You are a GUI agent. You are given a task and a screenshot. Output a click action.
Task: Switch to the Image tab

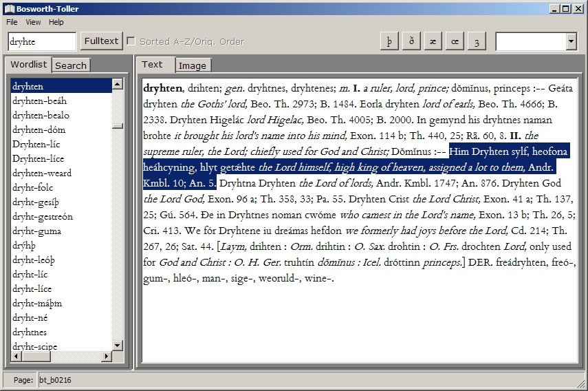[193, 65]
